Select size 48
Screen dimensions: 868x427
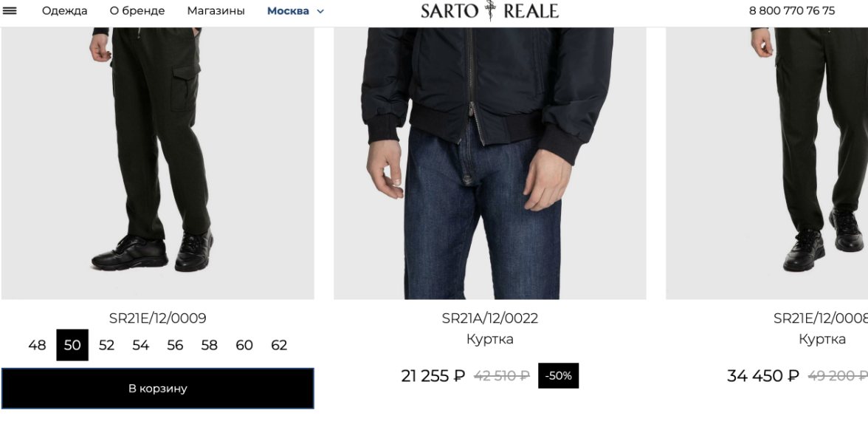pyautogui.click(x=37, y=345)
